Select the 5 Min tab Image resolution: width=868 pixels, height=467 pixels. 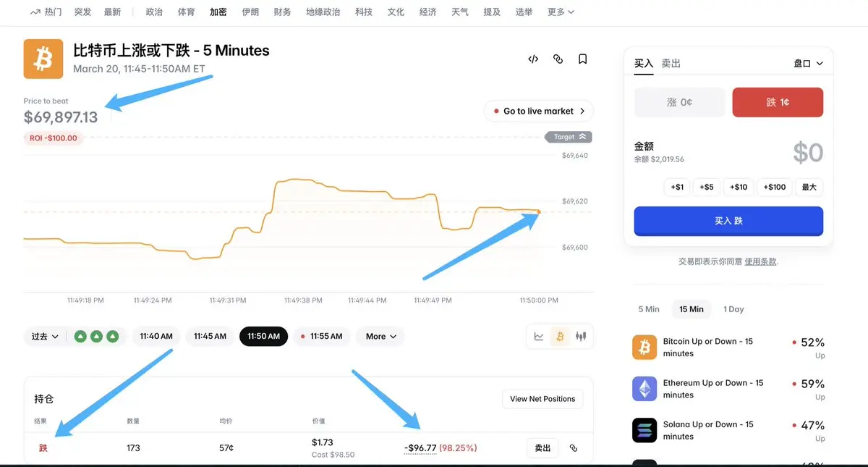tap(649, 309)
